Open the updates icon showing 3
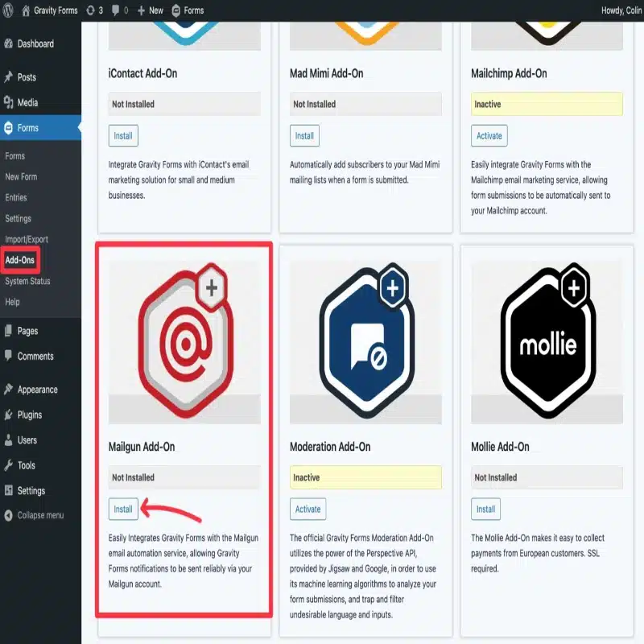 (x=94, y=10)
